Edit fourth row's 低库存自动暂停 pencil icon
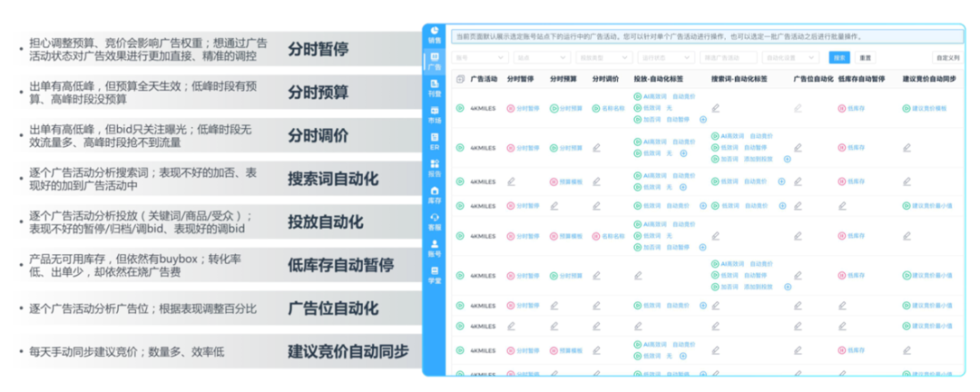The height and width of the screenshot is (392, 980). (842, 206)
